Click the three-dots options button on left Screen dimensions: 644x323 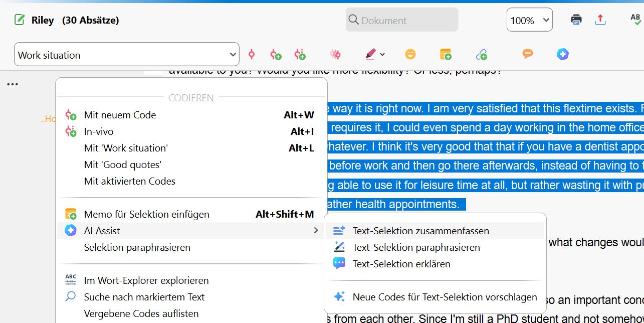(x=13, y=84)
